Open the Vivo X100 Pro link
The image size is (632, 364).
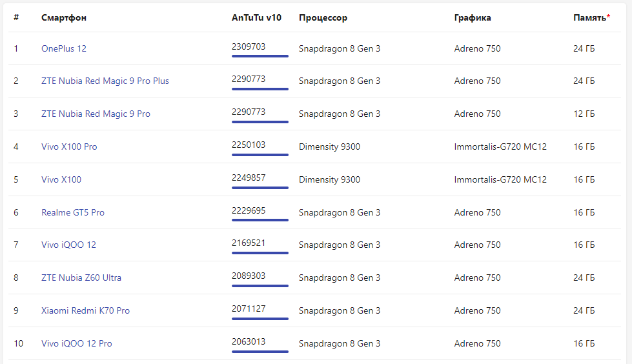point(69,147)
